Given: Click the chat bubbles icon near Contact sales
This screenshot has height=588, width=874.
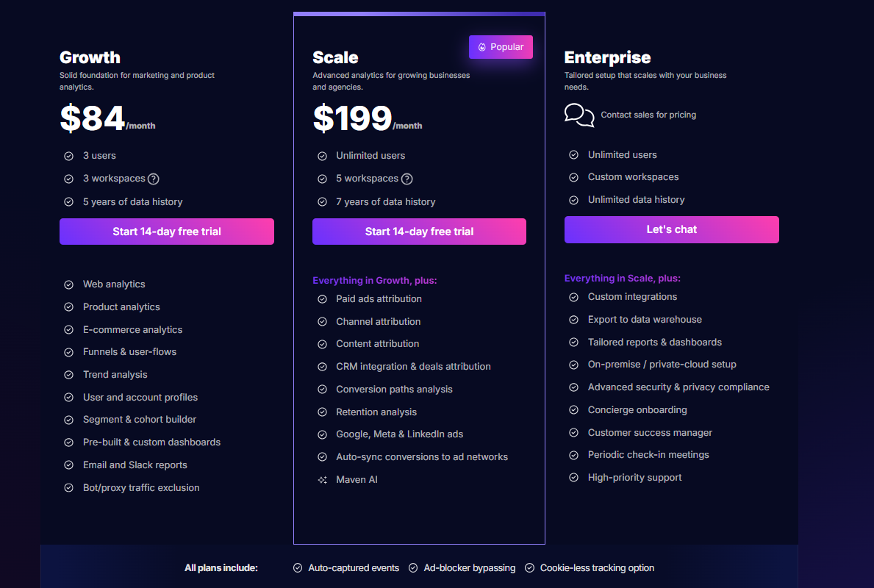Looking at the screenshot, I should (579, 115).
